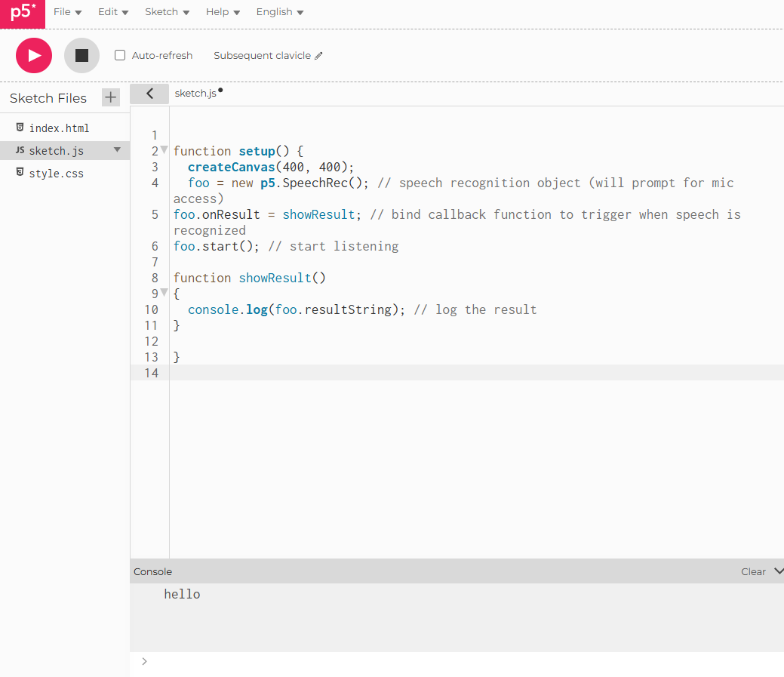This screenshot has height=677, width=784.
Task: Fold the code block at line 9
Action: click(164, 293)
